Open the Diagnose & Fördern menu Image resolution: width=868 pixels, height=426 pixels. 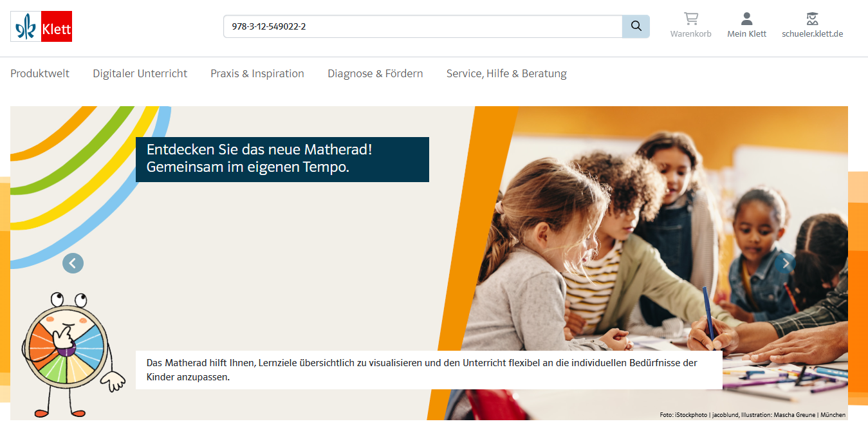click(375, 73)
